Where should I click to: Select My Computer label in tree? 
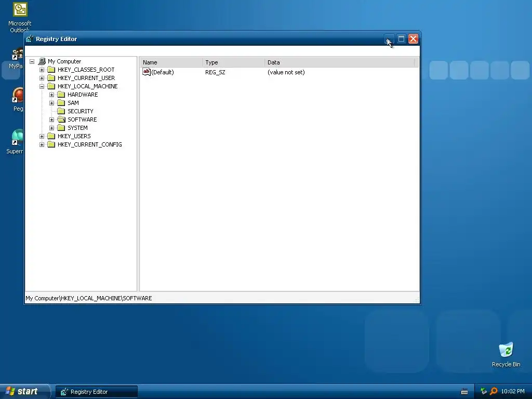coord(64,61)
